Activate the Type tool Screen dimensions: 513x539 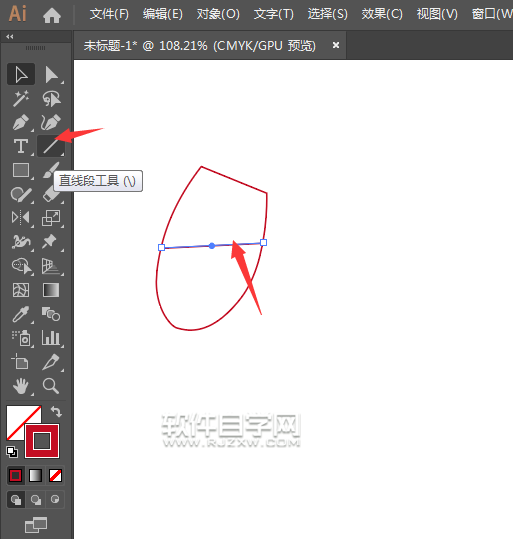pos(21,146)
